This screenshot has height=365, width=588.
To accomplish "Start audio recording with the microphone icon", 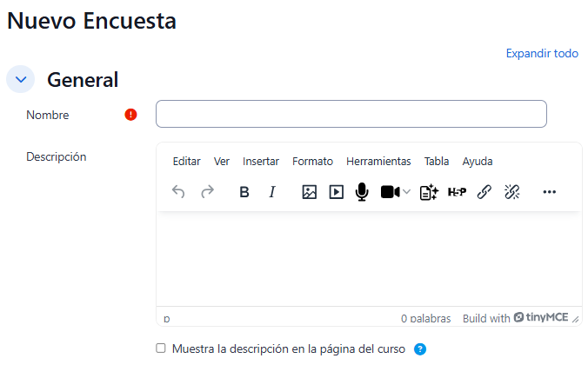I will click(362, 192).
